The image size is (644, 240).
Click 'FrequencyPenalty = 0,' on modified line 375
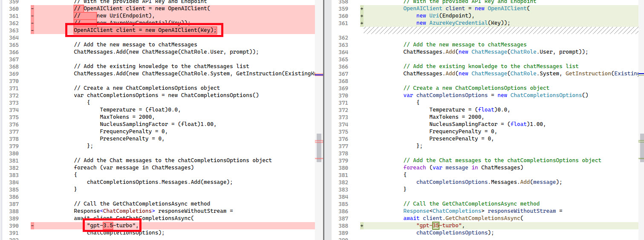[463, 131]
